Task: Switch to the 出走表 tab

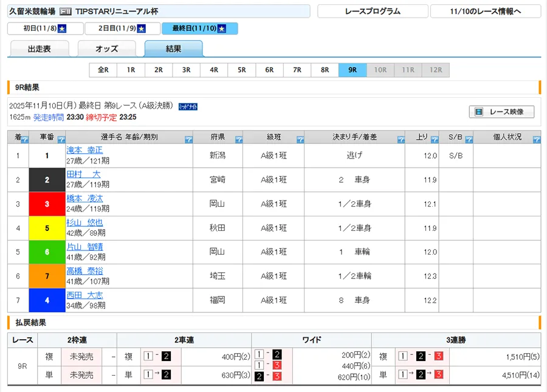Action: 40,49
